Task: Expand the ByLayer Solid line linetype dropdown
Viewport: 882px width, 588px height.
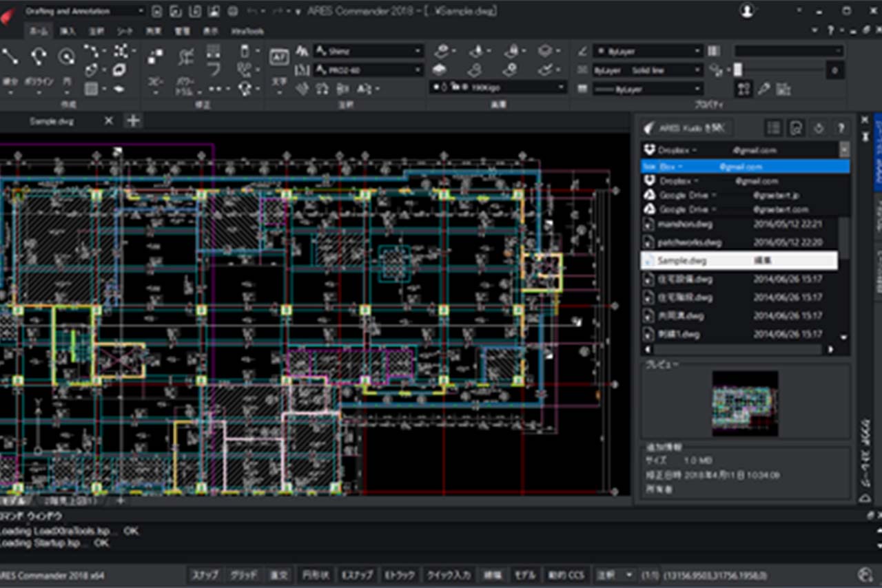Action: 648,70
